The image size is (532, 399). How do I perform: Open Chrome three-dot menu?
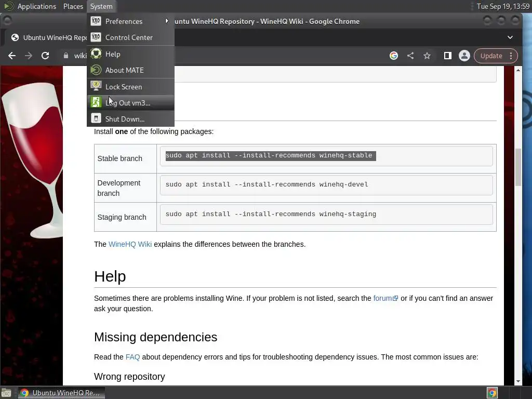tap(511, 56)
